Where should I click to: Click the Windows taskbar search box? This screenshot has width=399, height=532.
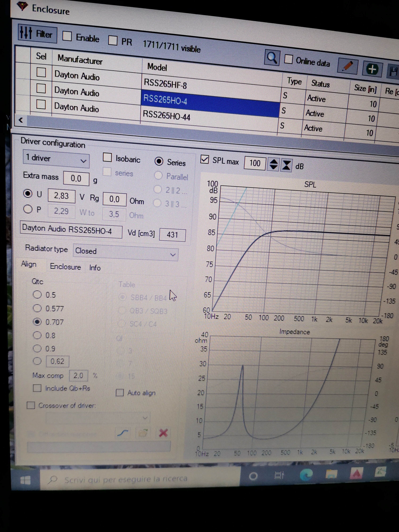pyautogui.click(x=141, y=479)
